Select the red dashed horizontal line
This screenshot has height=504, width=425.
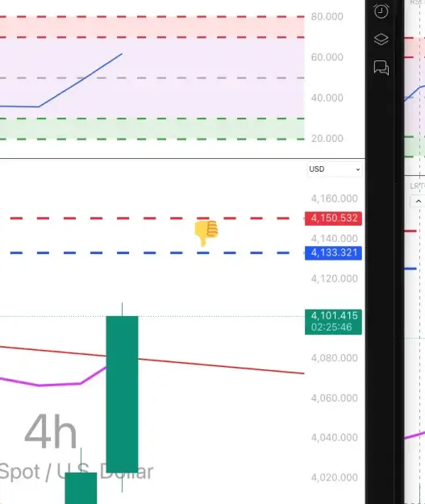click(149, 219)
